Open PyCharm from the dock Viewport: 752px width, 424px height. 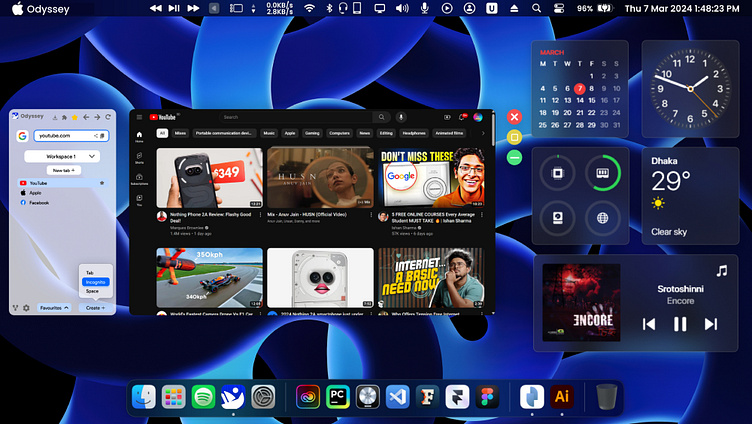coord(338,397)
